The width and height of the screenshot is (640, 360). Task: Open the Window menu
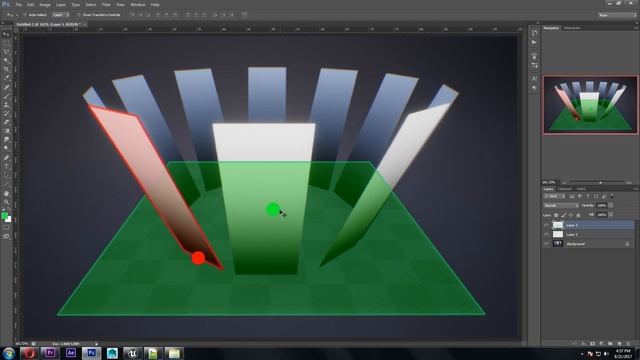point(138,4)
